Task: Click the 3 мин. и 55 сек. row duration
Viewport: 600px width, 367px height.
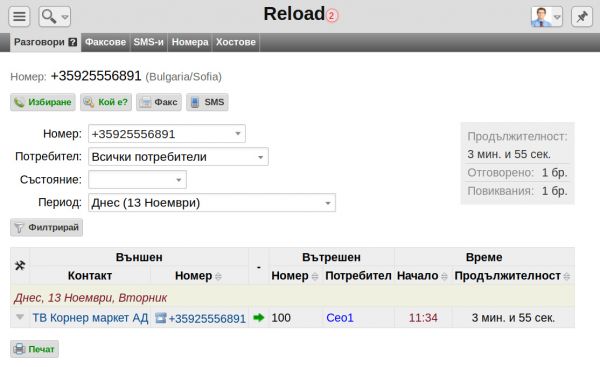Action: coord(513,318)
